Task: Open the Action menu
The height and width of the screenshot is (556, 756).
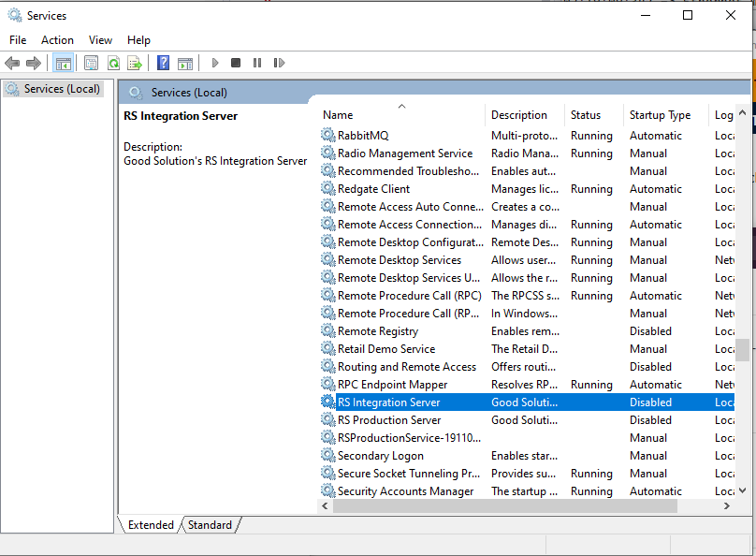Action: [x=57, y=40]
